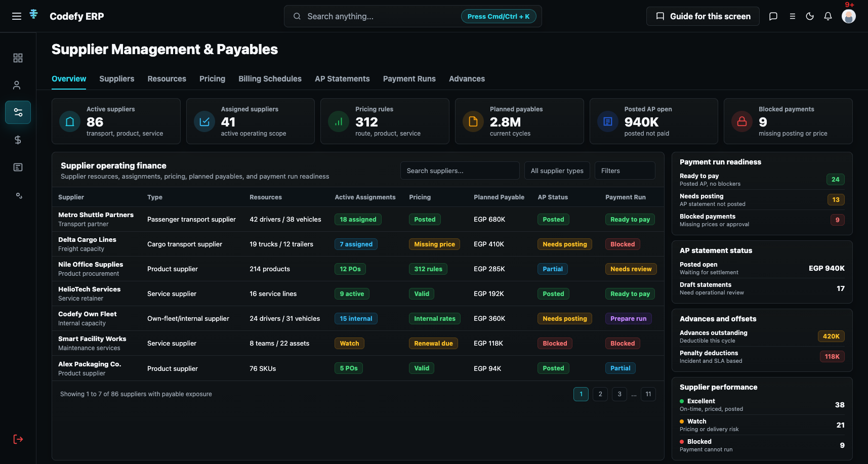Open HelioTech Services supplier row
868x464 pixels.
point(358,293)
